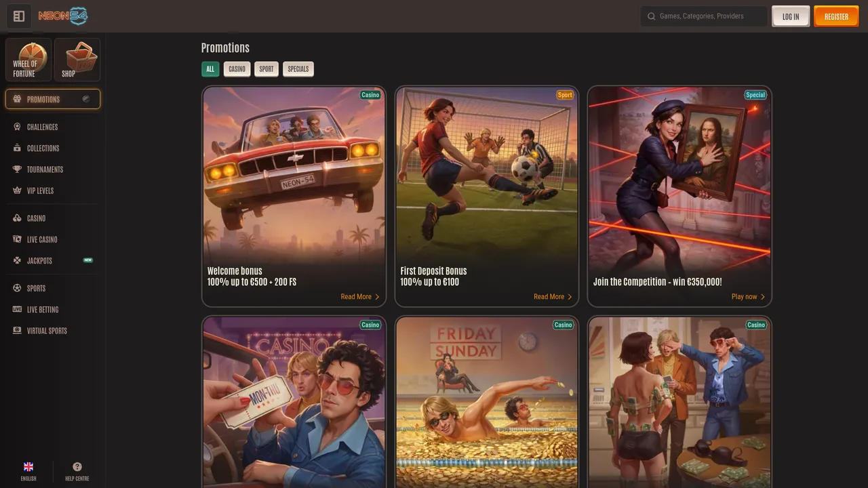Click the Challenges icon in sidebar
Image resolution: width=868 pixels, height=488 pixels.
pyautogui.click(x=17, y=127)
